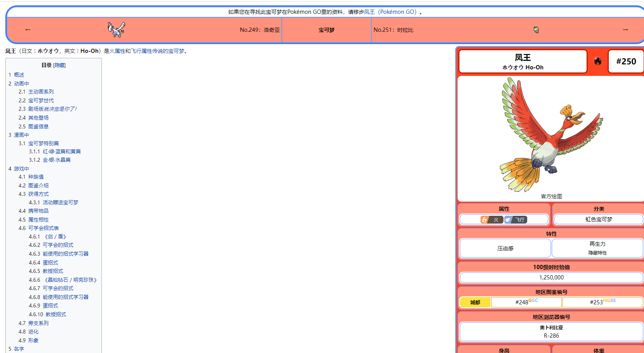Jump to section 4.2 图鉴介绍
Image resolution: width=644 pixels, height=353 pixels.
34,186
